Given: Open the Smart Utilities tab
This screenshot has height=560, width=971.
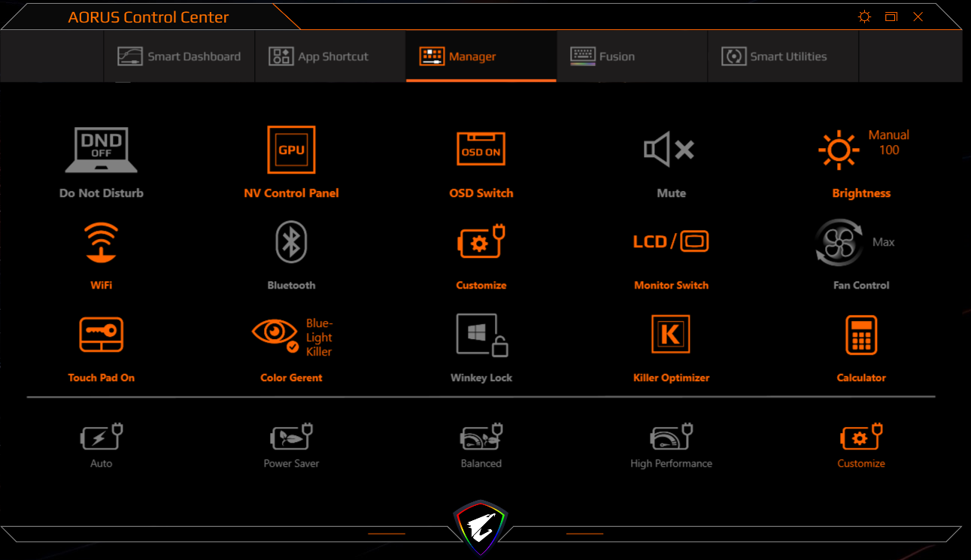Looking at the screenshot, I should 784,56.
